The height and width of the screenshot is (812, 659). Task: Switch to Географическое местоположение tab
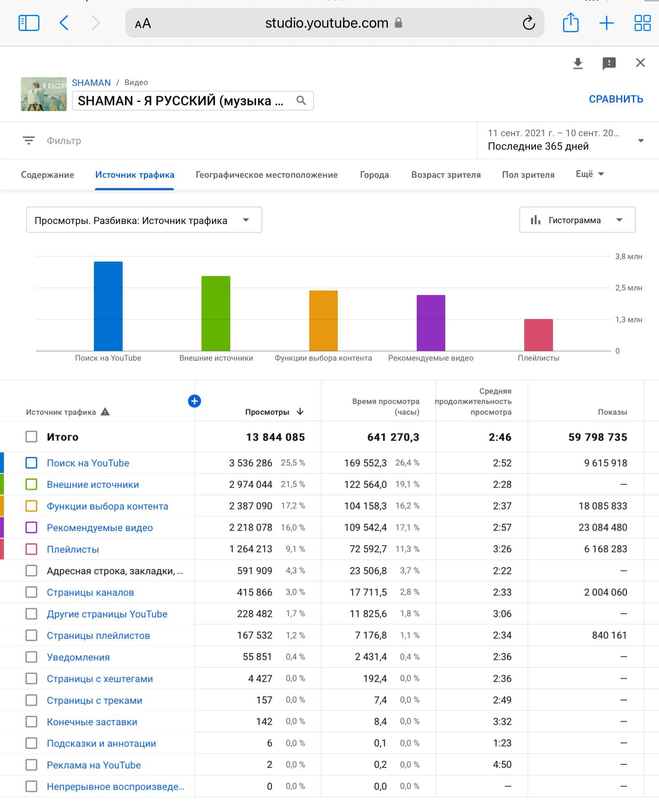point(267,175)
